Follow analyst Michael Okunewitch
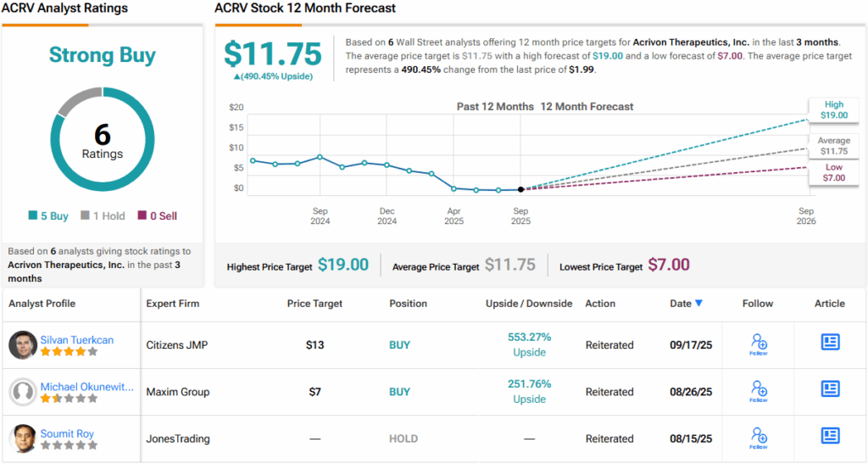868x464 pixels. (759, 389)
